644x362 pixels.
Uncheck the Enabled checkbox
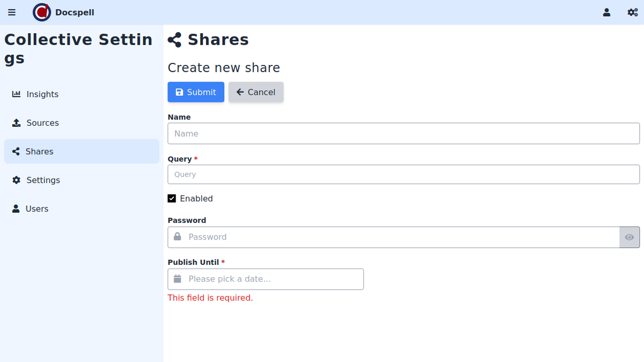pos(172,198)
